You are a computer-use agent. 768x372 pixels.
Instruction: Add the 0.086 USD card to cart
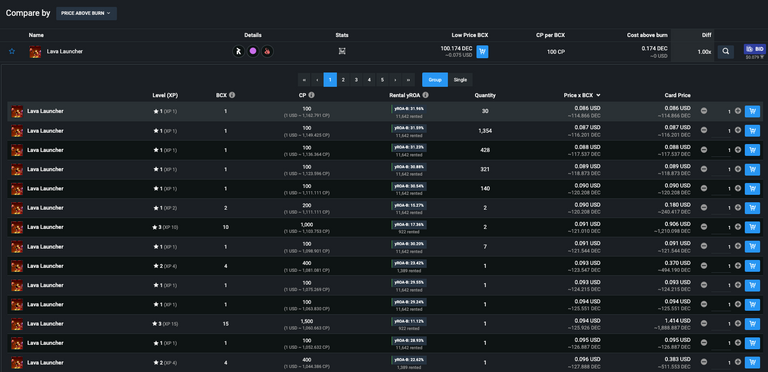[752, 111]
